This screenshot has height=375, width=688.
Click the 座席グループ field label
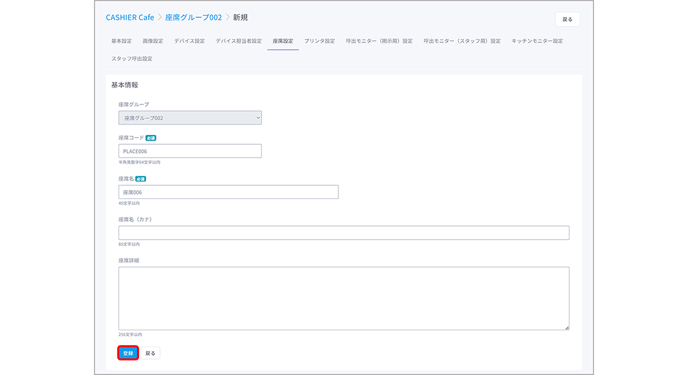point(134,104)
